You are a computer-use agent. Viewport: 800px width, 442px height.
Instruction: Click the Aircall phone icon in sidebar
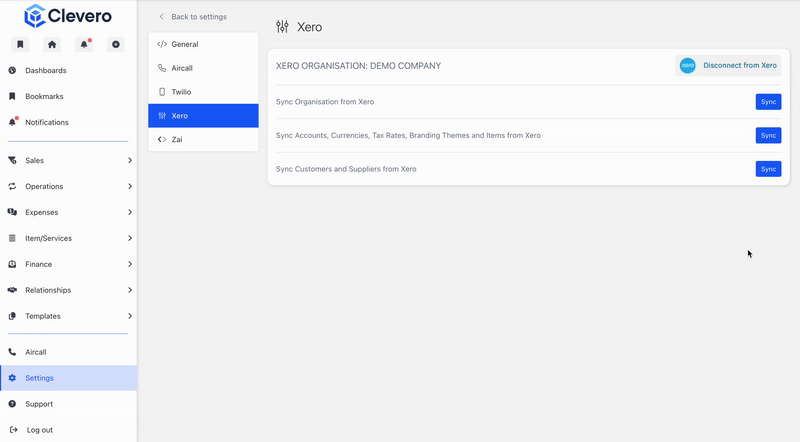12,352
